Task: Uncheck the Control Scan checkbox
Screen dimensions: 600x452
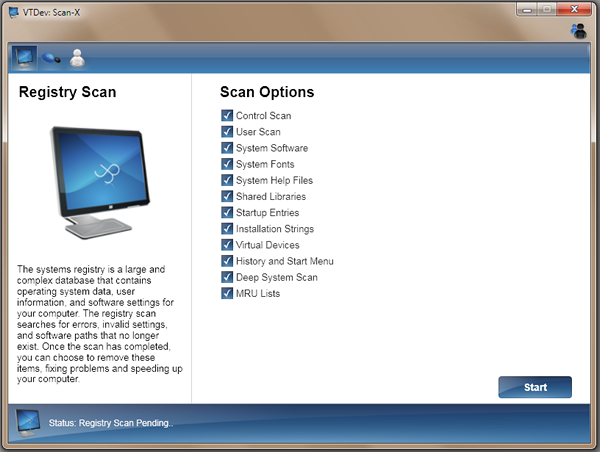Action: [x=227, y=115]
